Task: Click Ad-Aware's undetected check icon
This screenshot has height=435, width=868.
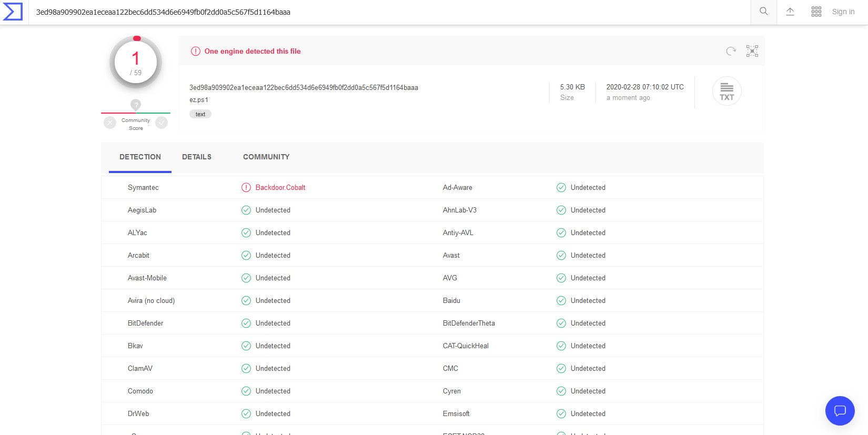Action: tap(561, 187)
